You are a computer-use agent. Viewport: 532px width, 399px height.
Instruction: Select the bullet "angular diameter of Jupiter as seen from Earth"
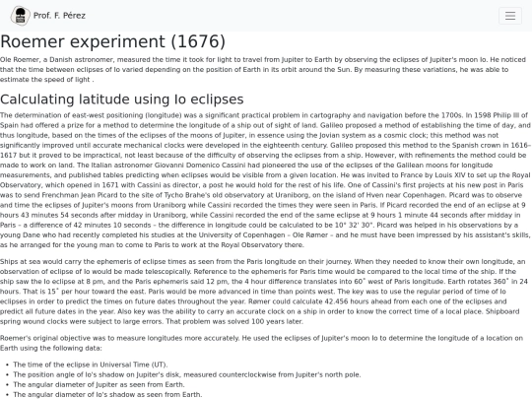(x=99, y=385)
